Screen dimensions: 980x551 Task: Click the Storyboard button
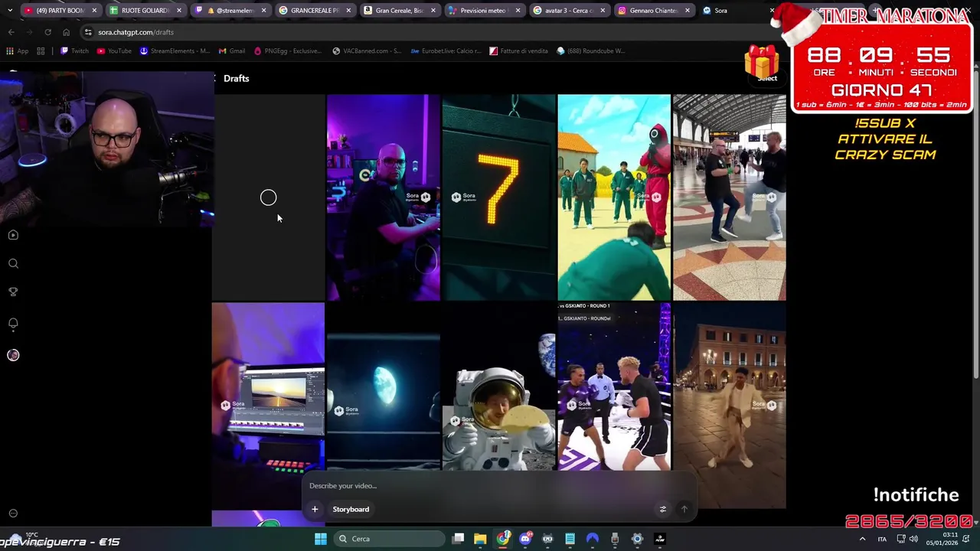pos(351,509)
